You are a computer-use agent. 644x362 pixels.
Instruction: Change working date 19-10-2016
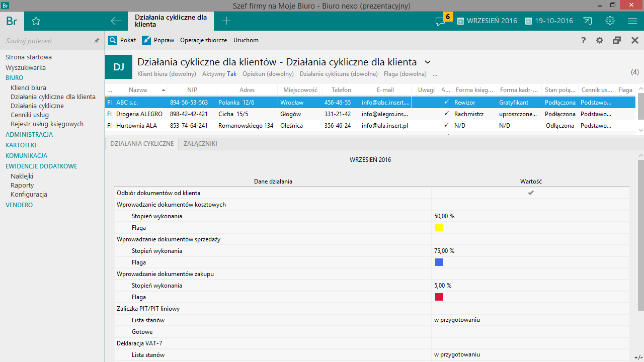(x=549, y=21)
